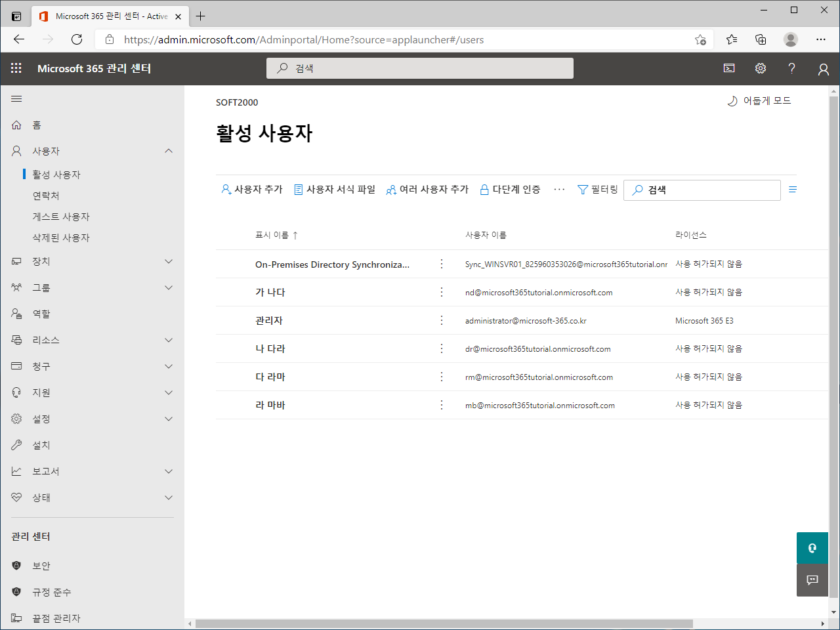Toggle 어둡게 모드 dark mode
Viewport: 840px width, 630px height.
(x=759, y=101)
